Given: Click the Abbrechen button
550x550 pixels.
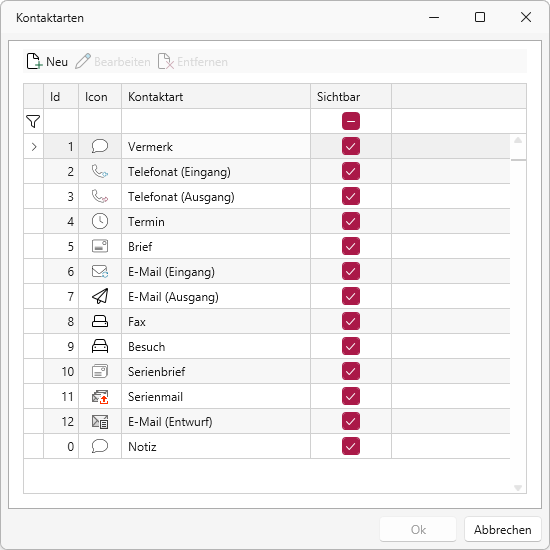Looking at the screenshot, I should [x=502, y=529].
